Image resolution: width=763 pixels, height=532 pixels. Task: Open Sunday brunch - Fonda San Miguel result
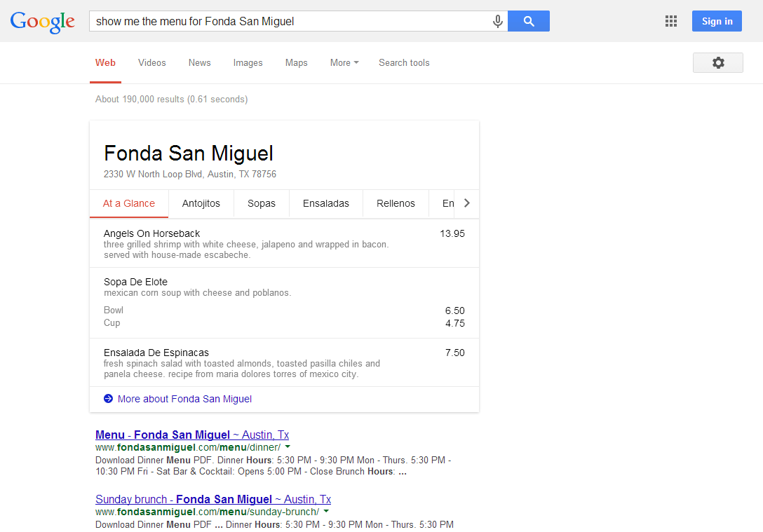(213, 500)
